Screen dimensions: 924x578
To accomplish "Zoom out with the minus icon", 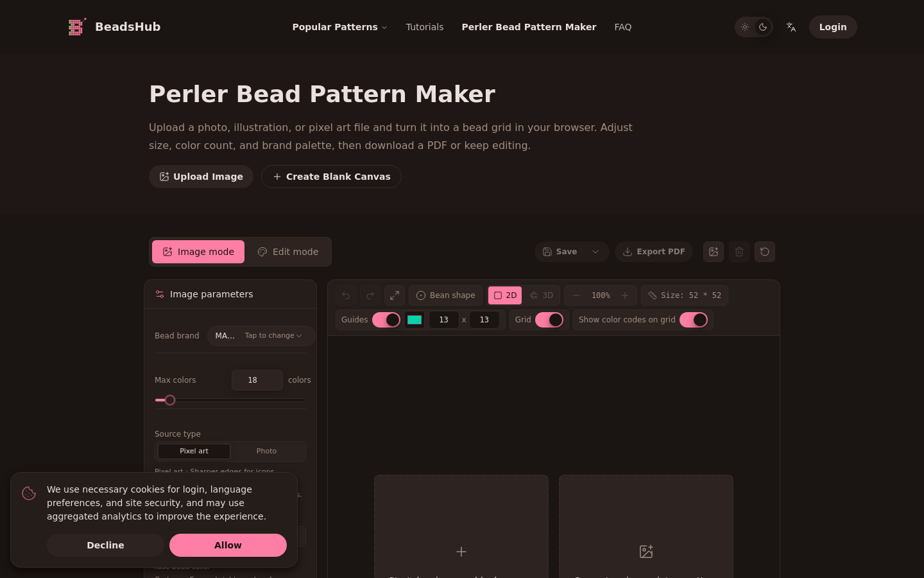I will (576, 295).
